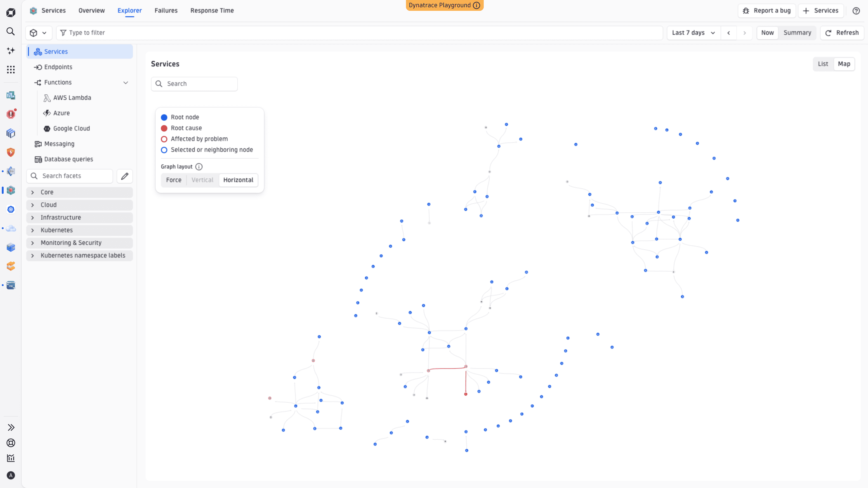Click the Davis AI sparkle icon

(x=11, y=51)
